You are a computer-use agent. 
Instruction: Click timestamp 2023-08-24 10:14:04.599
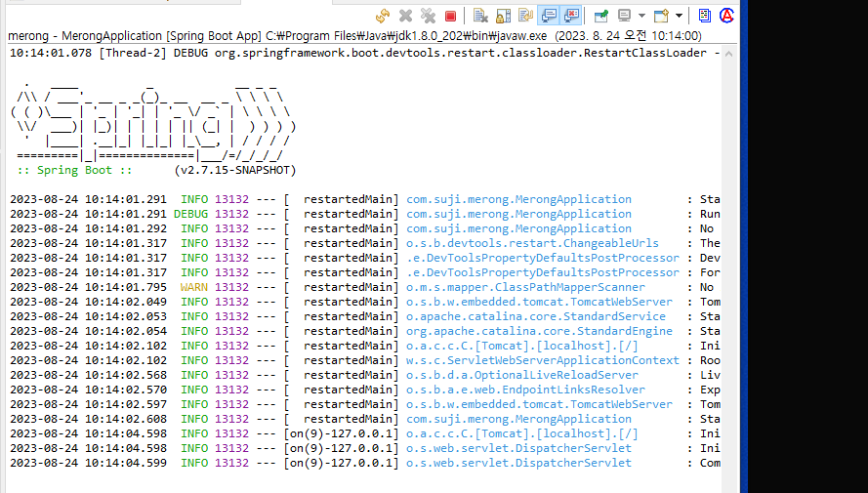tap(88, 463)
